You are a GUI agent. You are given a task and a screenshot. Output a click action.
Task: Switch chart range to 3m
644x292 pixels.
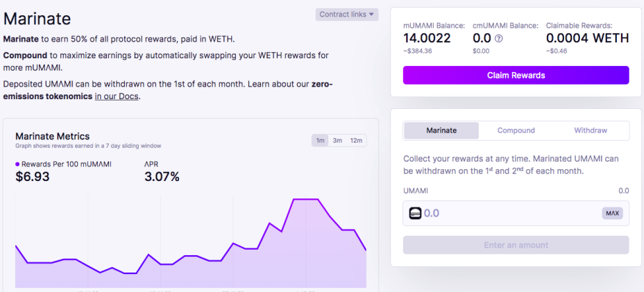pyautogui.click(x=337, y=141)
